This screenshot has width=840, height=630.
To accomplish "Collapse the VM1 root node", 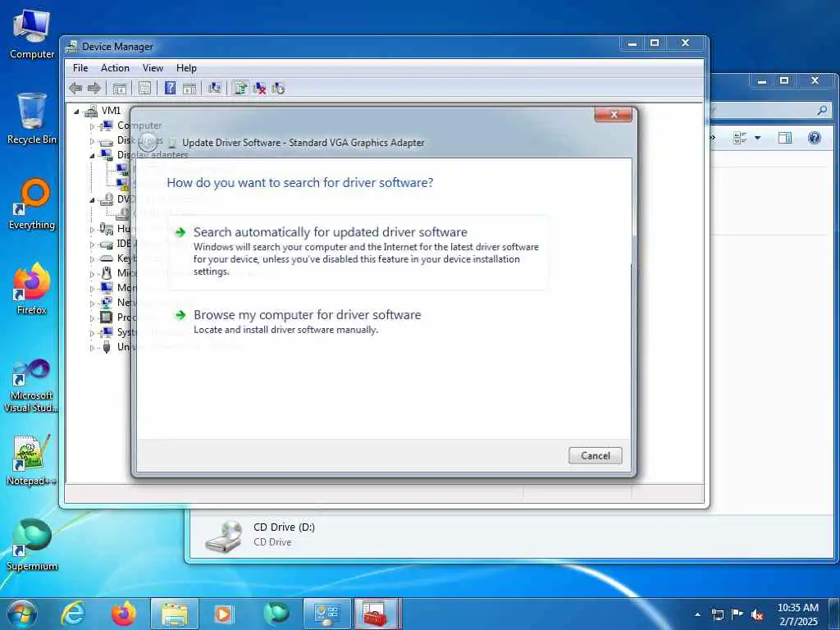I will pos(76,112).
